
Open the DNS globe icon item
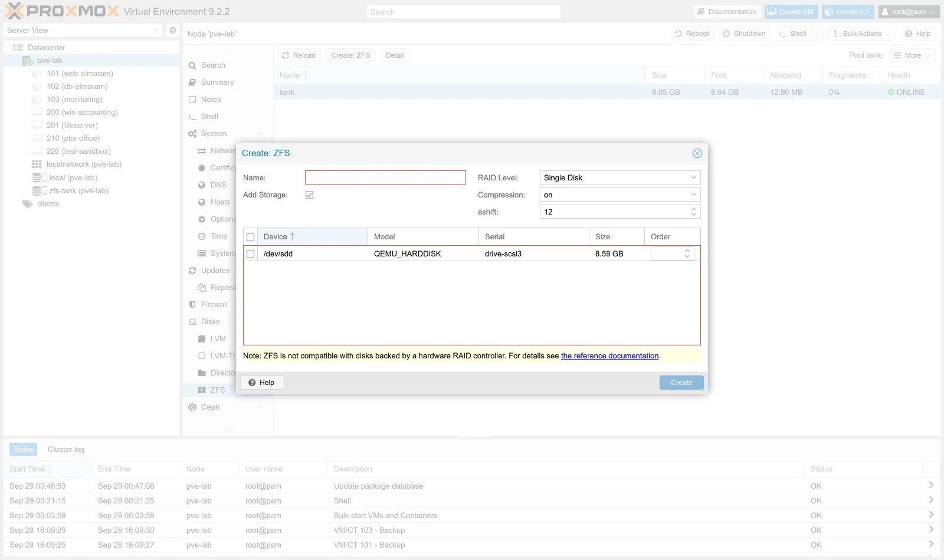pyautogui.click(x=202, y=185)
